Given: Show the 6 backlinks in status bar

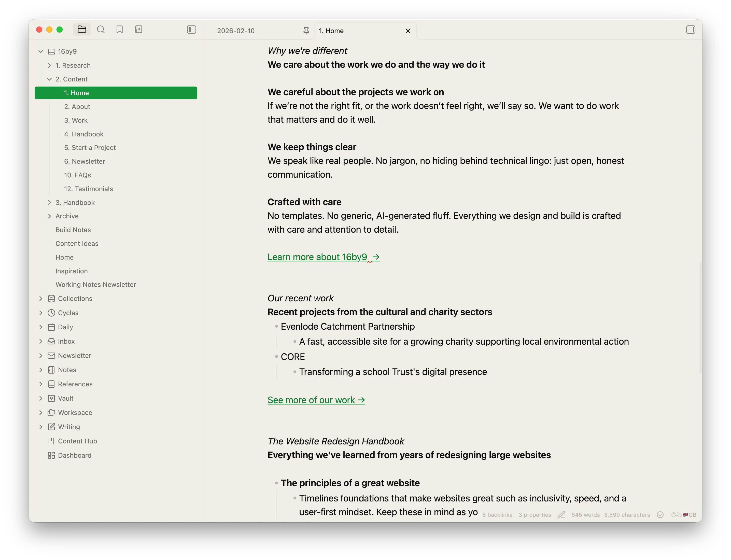Looking at the screenshot, I should (x=497, y=515).
